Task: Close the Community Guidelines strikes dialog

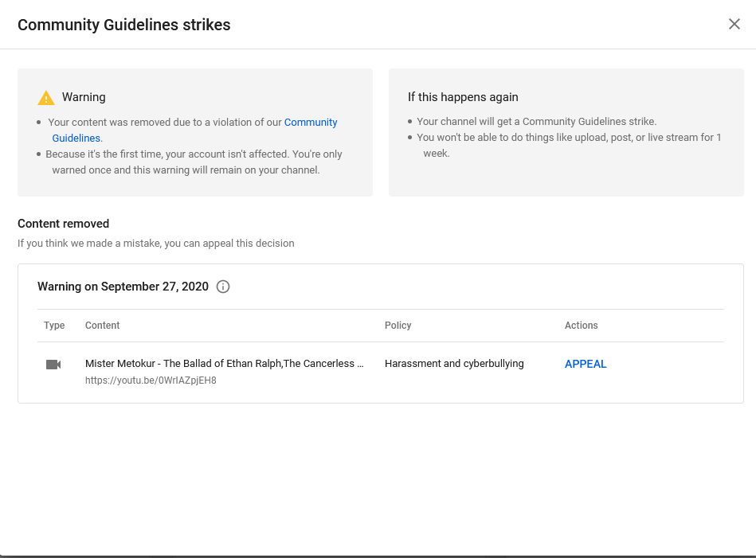Action: point(734,24)
